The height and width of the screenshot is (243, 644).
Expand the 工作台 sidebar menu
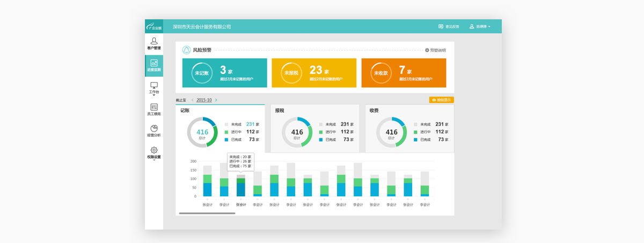[154, 88]
